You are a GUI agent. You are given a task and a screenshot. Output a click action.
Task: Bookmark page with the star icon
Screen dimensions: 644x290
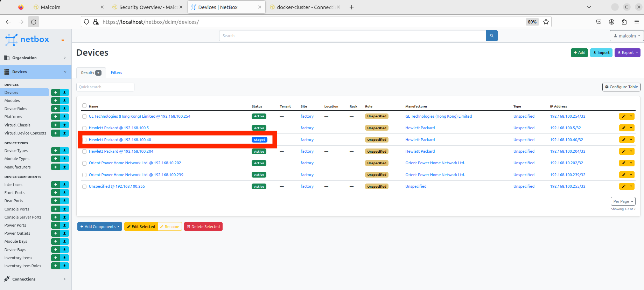point(546,22)
